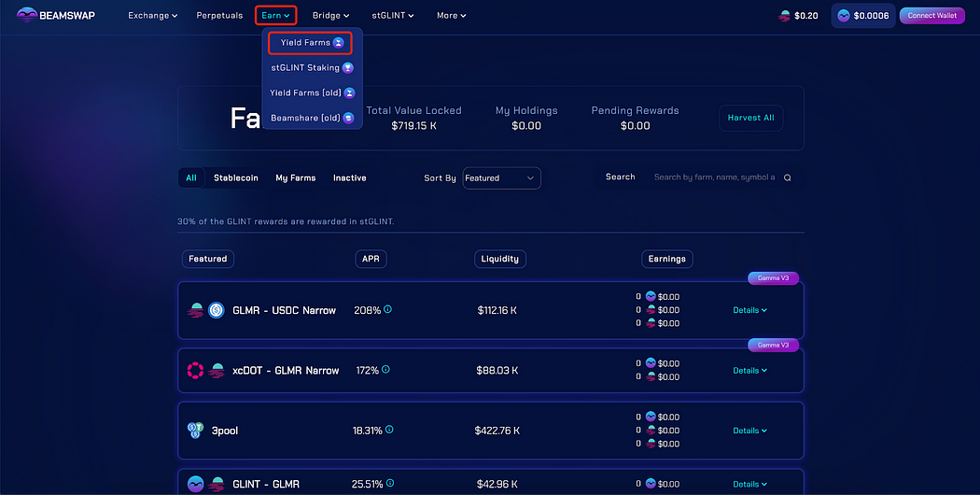This screenshot has width=980, height=495.
Task: Collapse the Earn dropdown menu
Action: point(275,16)
